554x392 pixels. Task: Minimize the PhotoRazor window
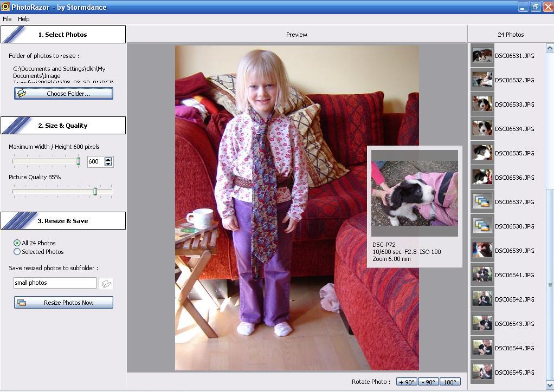click(523, 6)
